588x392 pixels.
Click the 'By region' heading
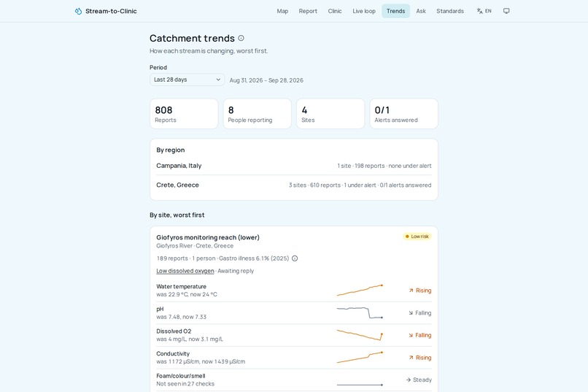click(171, 150)
